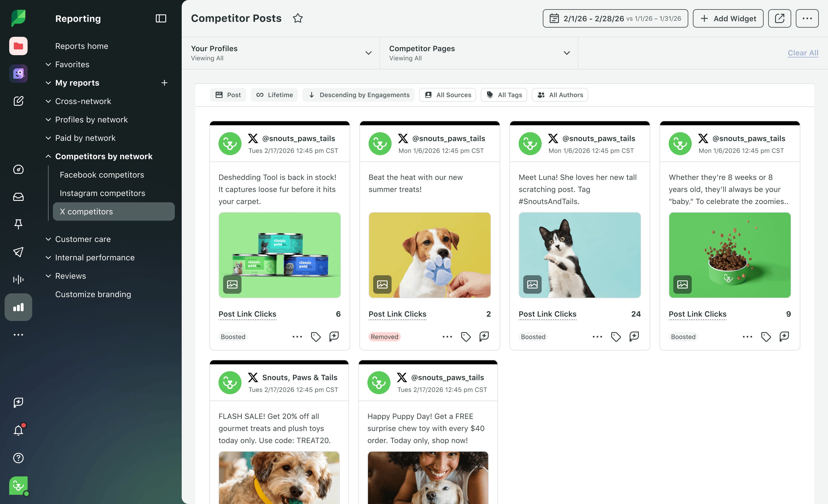Open ellipsis menu on 8 weeks post

(x=747, y=337)
